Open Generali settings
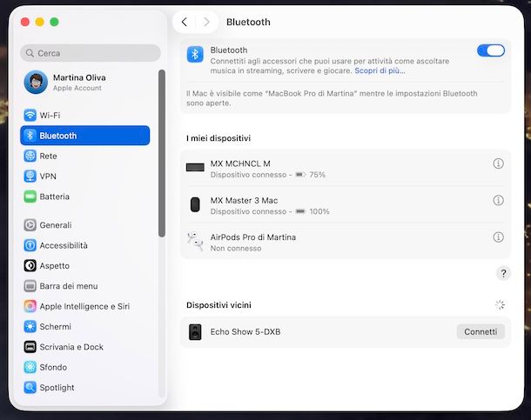 [x=85, y=225]
